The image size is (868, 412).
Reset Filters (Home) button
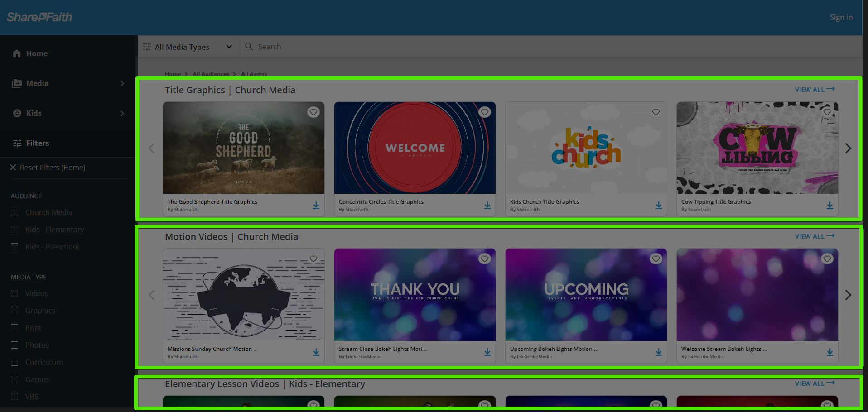pyautogui.click(x=48, y=168)
